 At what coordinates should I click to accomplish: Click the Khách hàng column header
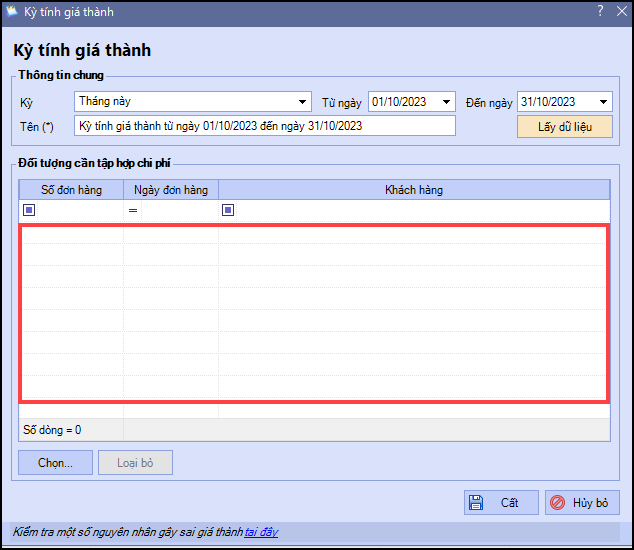(414, 190)
